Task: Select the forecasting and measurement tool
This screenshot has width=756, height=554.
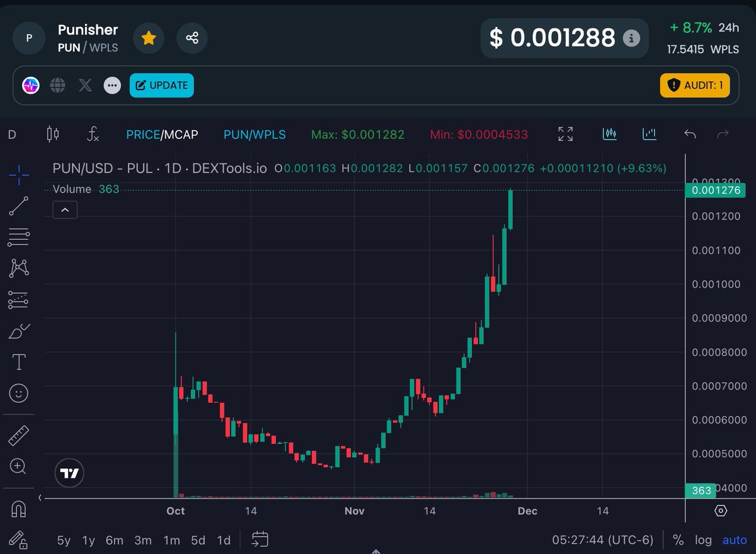Action: coord(18,300)
